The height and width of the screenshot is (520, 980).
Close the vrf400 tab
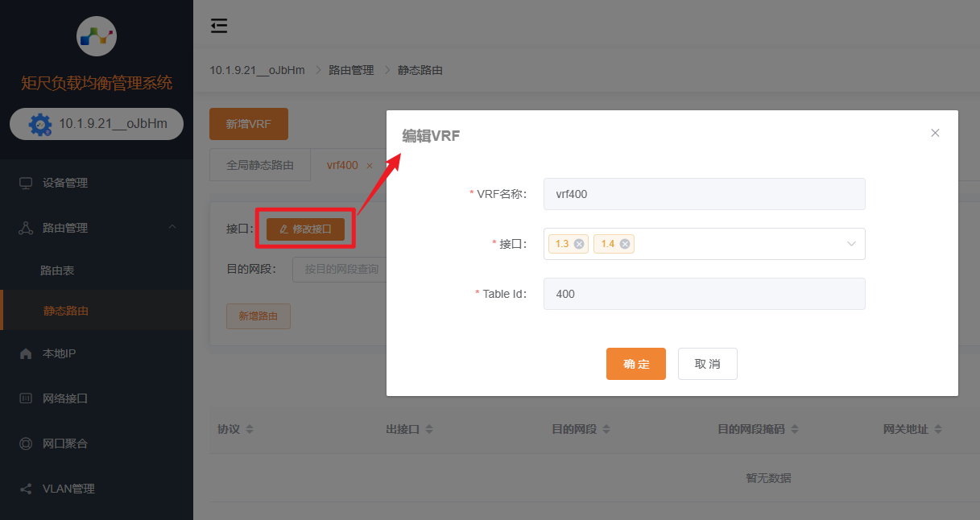pos(370,166)
